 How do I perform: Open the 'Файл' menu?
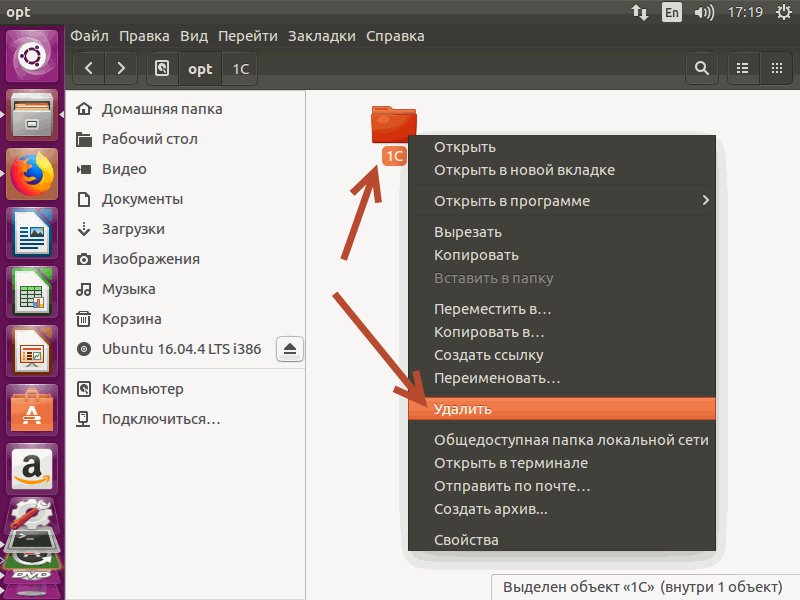(90, 36)
